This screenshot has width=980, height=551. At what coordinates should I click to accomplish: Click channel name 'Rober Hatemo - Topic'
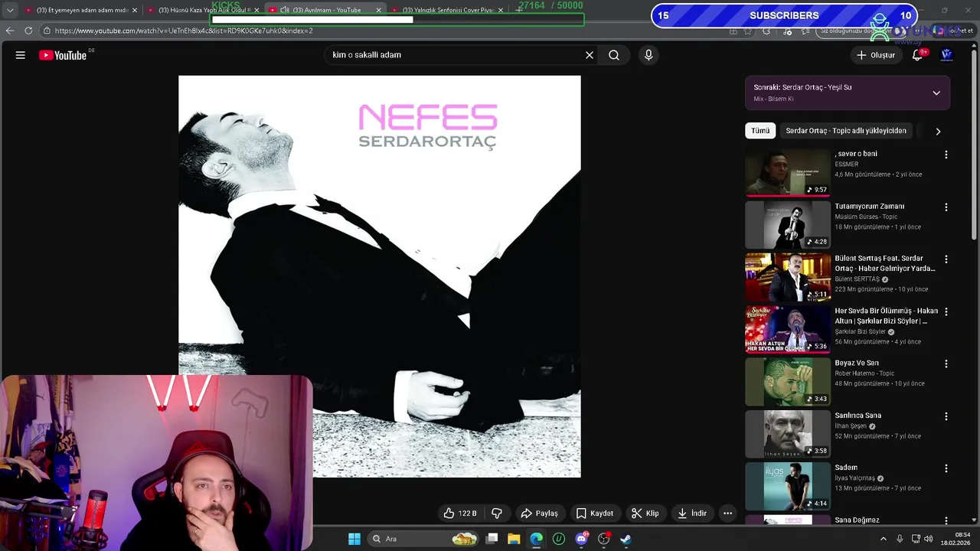point(864,373)
